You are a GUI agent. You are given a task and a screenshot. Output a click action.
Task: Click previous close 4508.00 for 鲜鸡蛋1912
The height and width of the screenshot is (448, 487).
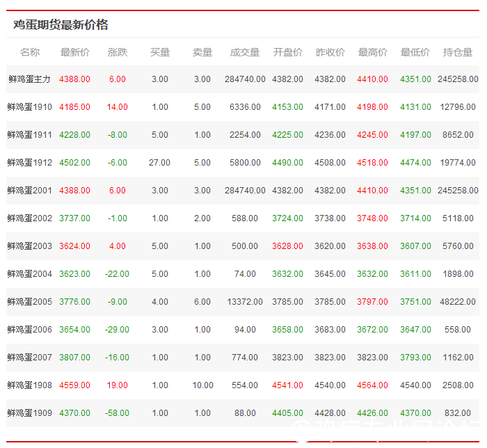coord(330,163)
